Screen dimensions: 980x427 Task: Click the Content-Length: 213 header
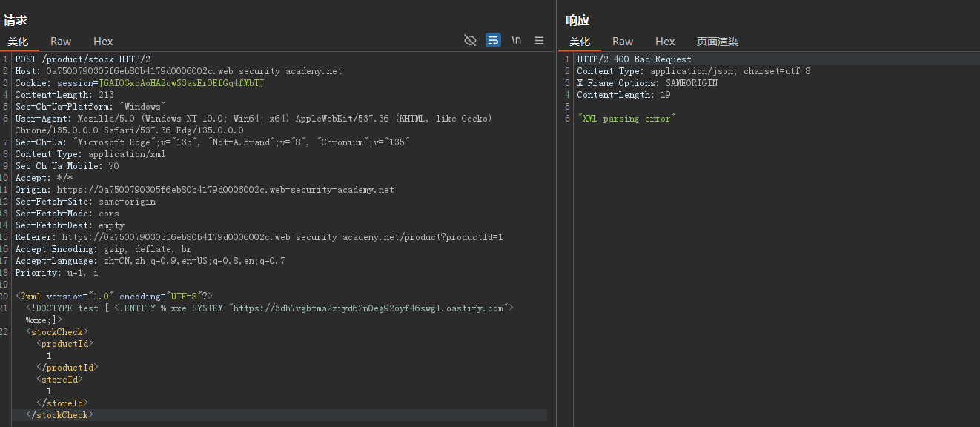pos(64,95)
